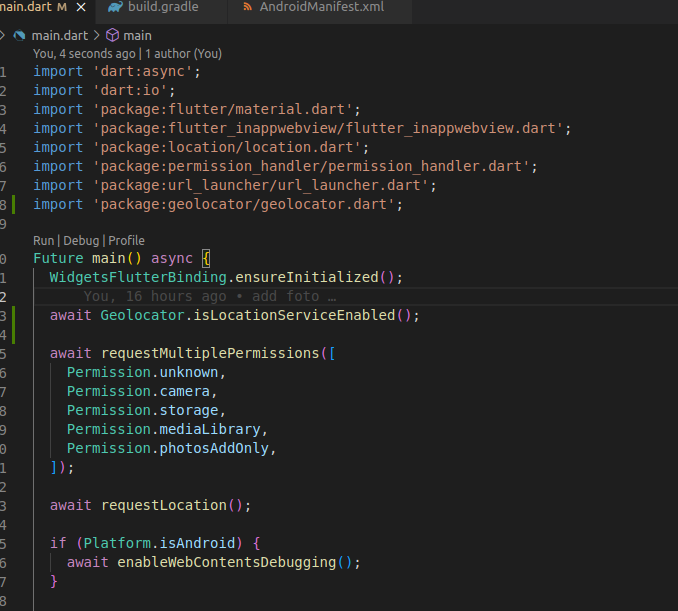Image resolution: width=678 pixels, height=611 pixels.
Task: Click the closing brace of the if block
Action: [x=54, y=582]
